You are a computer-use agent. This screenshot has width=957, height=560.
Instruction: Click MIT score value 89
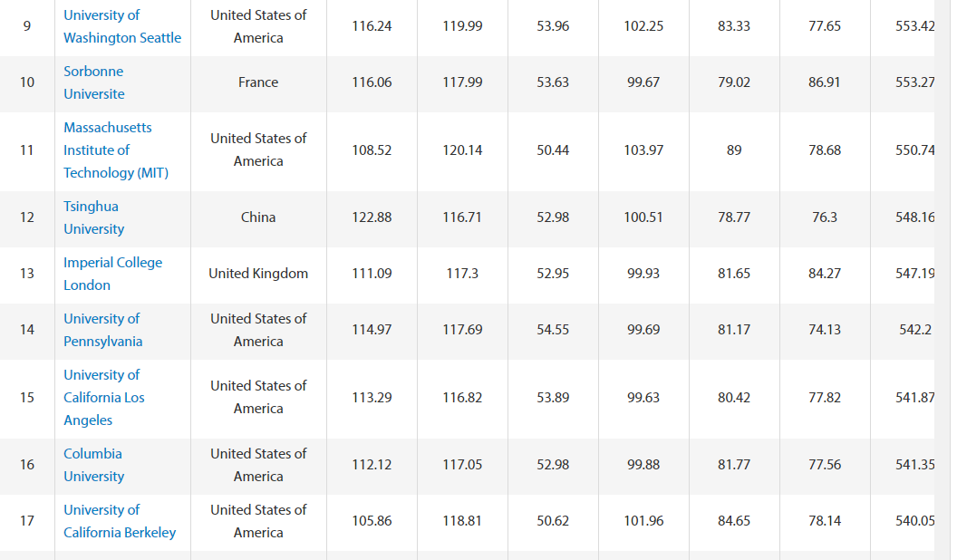[x=734, y=150]
